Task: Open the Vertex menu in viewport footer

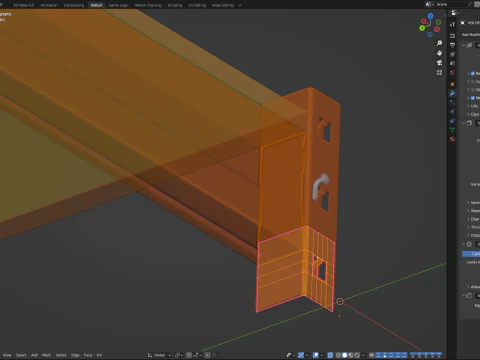Action: tap(61, 355)
